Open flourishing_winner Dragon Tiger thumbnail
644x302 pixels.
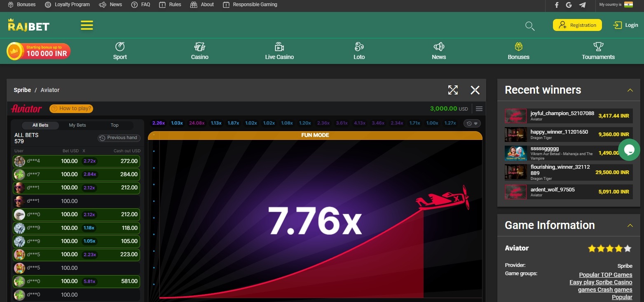(516, 172)
